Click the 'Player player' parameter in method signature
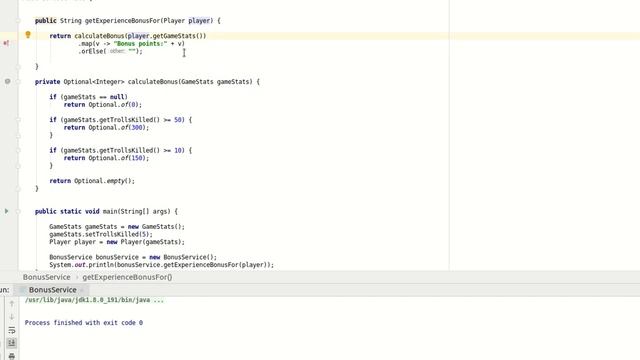Viewport: 640px width, 360px height. point(187,20)
